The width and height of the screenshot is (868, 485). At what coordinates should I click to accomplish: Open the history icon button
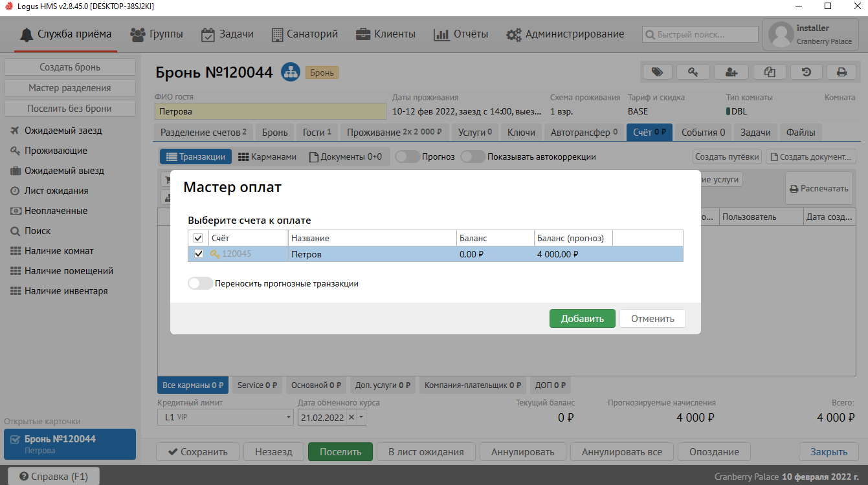coord(807,72)
